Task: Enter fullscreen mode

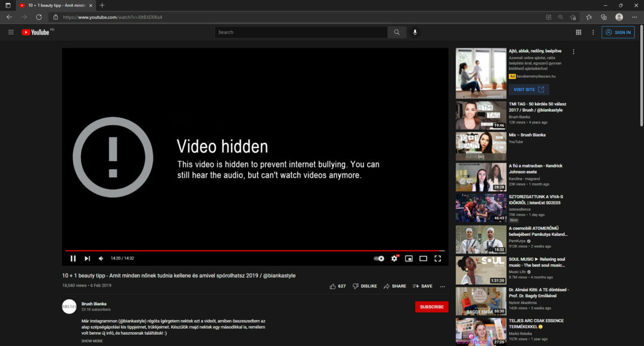Action: 437,258
